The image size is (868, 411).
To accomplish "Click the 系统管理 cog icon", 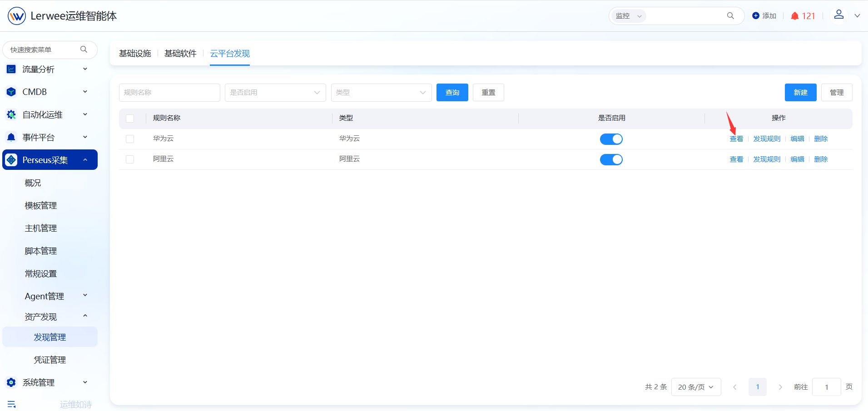I will (11, 382).
